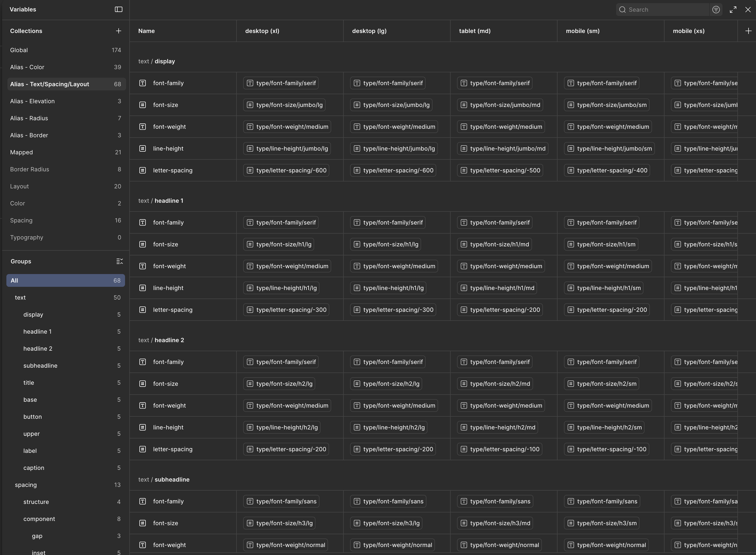Click the type icon of headline 1 letter-spacing

coord(143,309)
